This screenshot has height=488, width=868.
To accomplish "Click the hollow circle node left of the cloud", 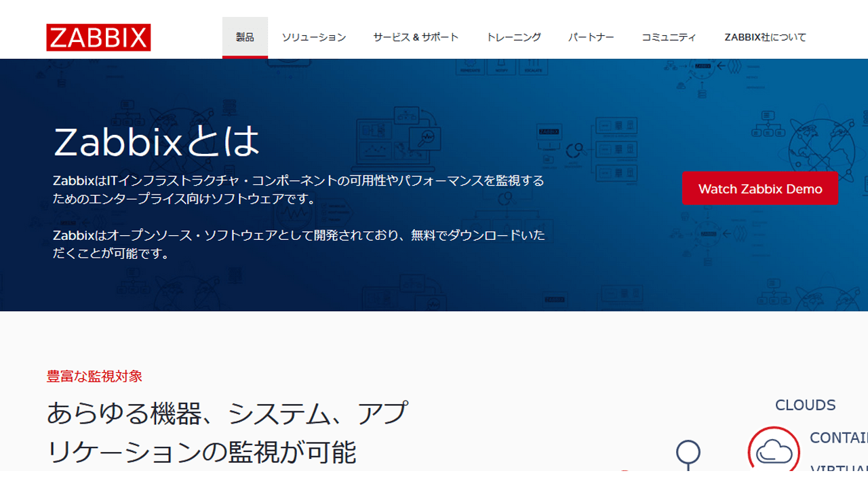I will pos(688,451).
